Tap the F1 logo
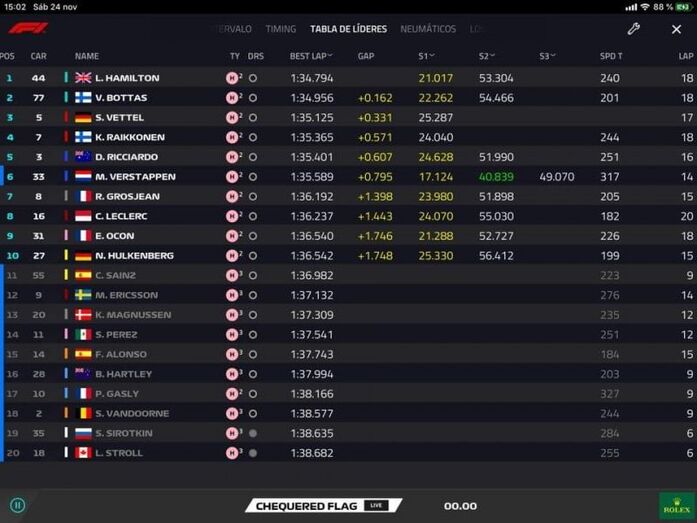 [28, 29]
